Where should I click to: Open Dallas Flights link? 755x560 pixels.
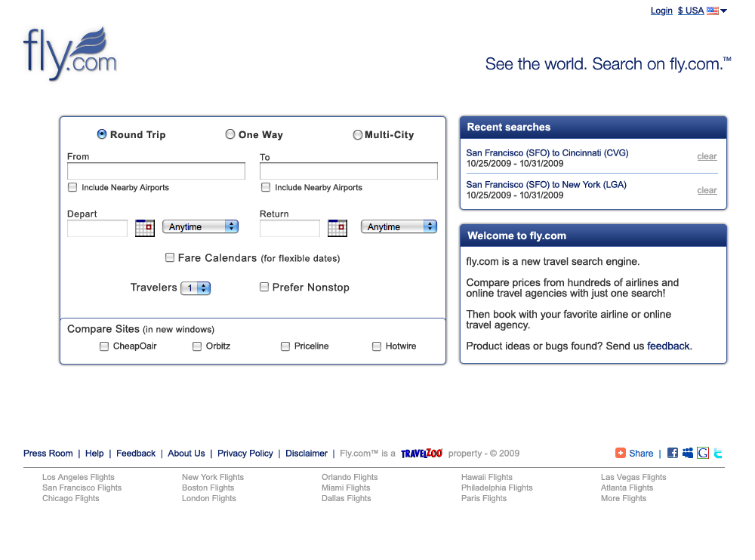[x=347, y=498]
